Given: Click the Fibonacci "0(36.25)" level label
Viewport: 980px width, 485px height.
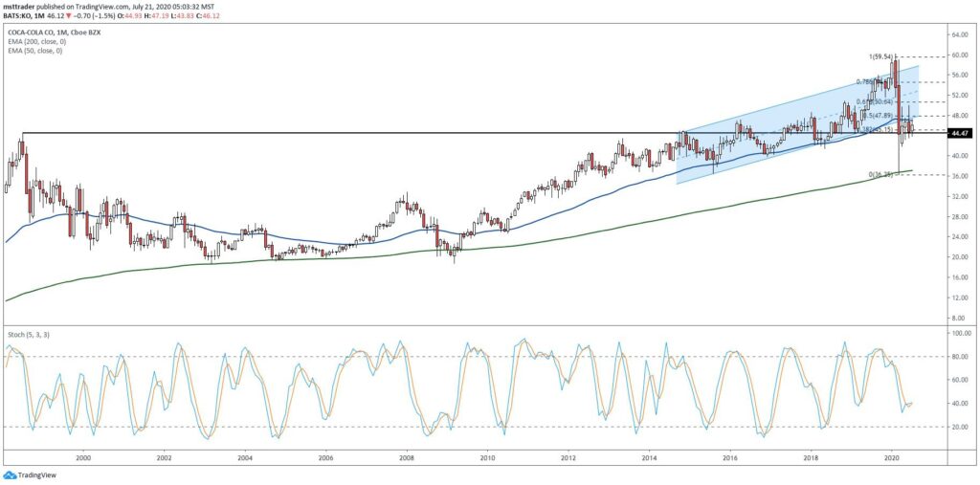Looking at the screenshot, I should click(x=882, y=174).
